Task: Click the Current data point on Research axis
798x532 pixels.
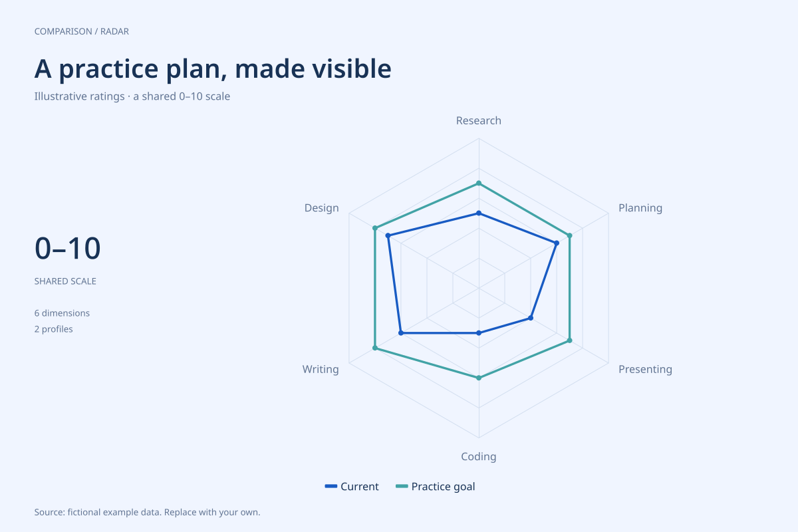Action: [x=479, y=213]
